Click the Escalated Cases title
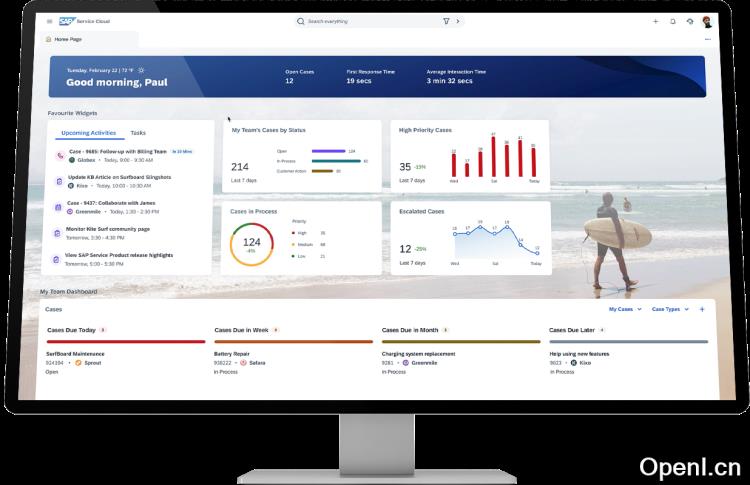 421,211
